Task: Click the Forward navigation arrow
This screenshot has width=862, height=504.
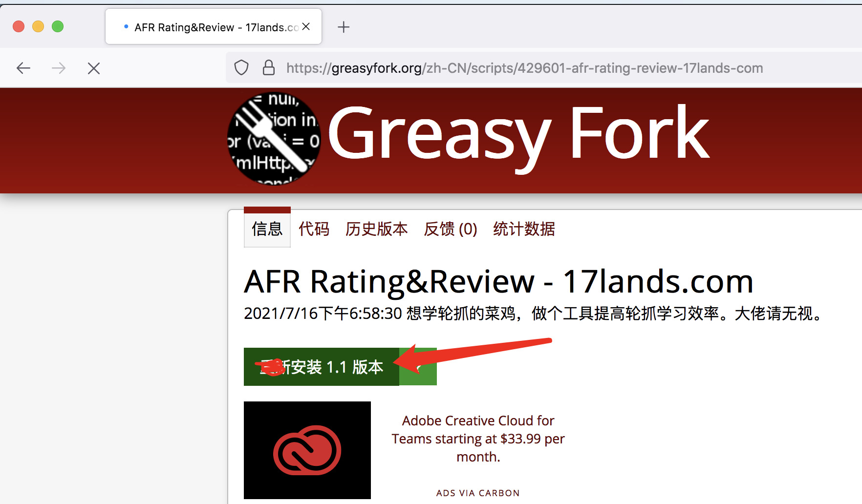Action: coord(59,68)
